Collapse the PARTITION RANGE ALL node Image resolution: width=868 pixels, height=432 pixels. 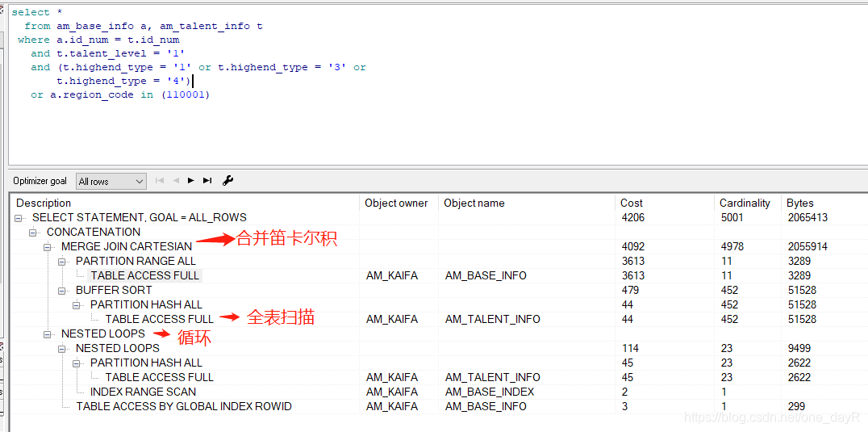pyautogui.click(x=63, y=261)
